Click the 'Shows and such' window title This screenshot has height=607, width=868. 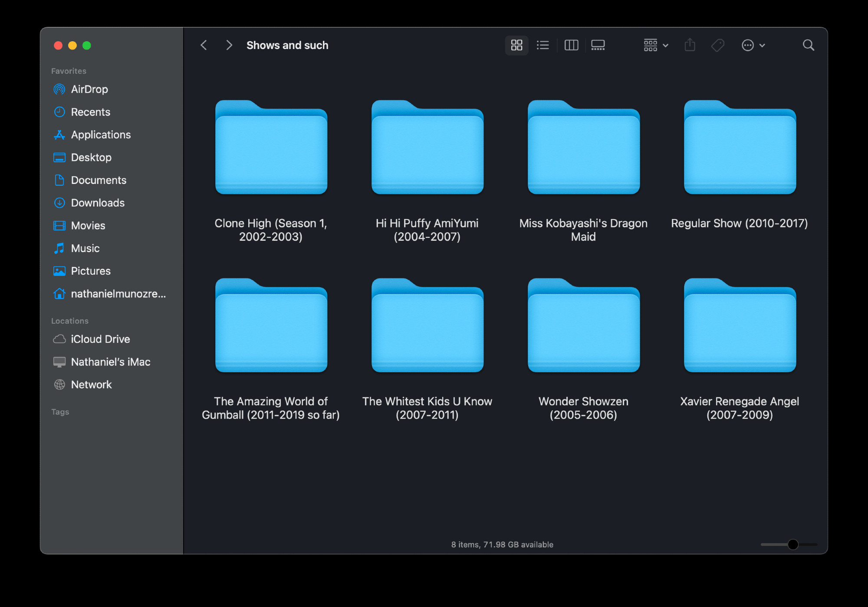287,45
